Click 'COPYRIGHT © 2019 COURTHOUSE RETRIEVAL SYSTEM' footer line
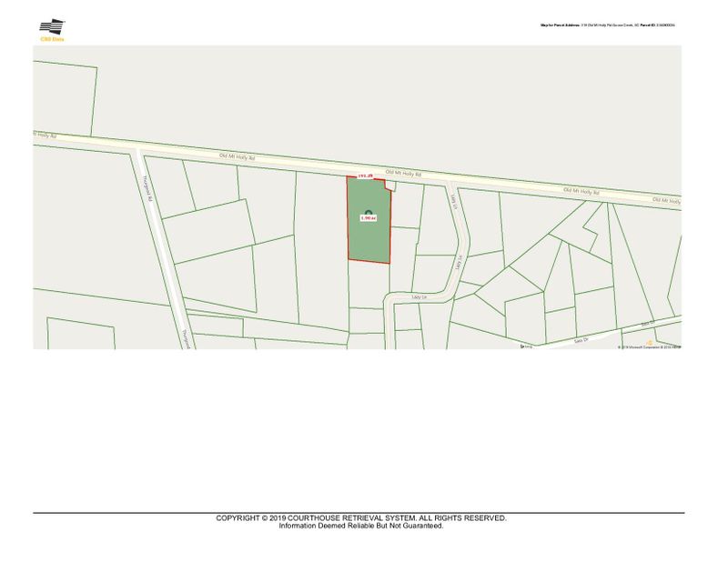728x562 pixels. (361, 518)
